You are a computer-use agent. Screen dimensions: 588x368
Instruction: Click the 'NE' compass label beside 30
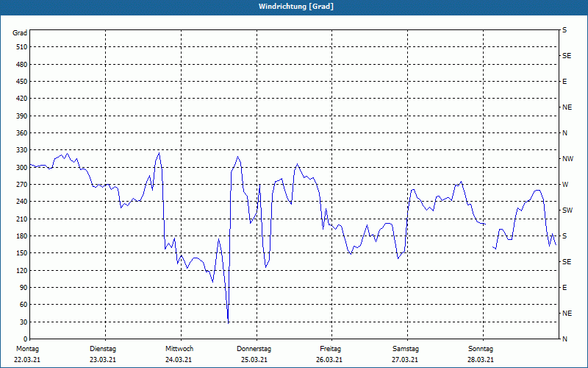567,314
